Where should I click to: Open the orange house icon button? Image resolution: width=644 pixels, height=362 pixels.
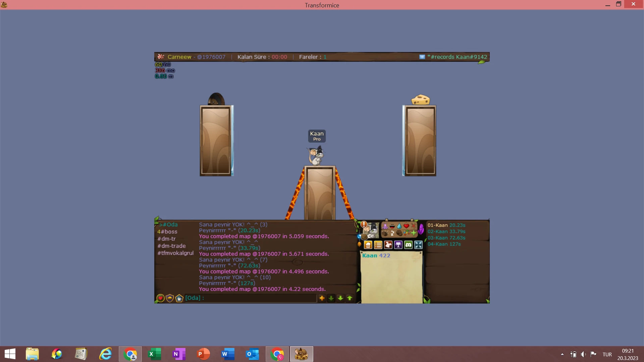[x=368, y=245]
